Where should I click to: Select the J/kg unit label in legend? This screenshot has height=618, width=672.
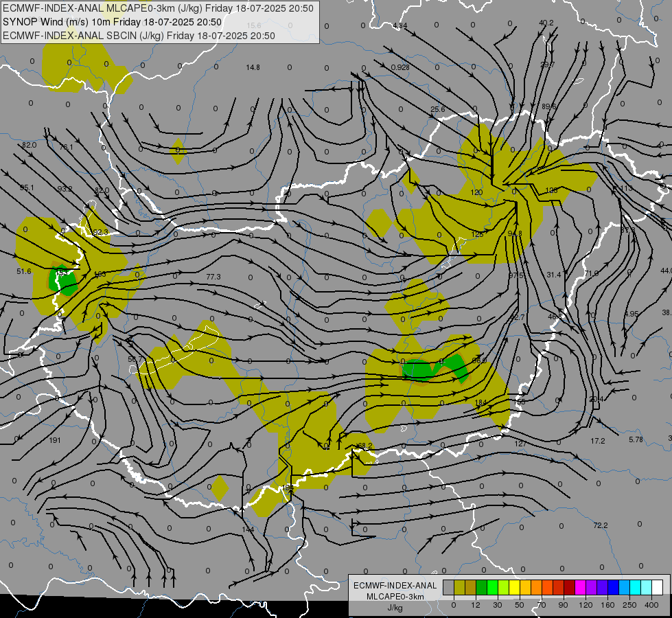coord(395,608)
